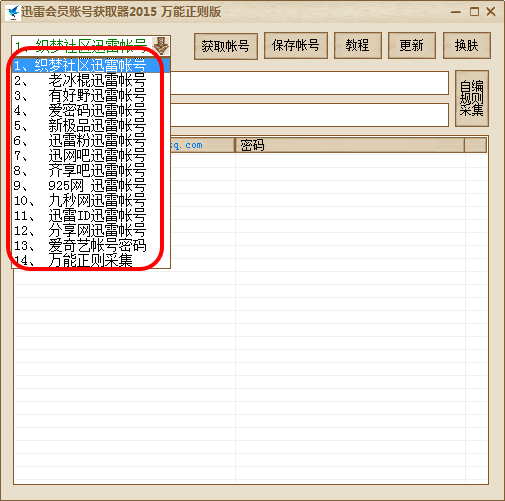Select 7、迅网吧迅雷帐号 entry
This screenshot has width=505, height=501.
point(91,155)
